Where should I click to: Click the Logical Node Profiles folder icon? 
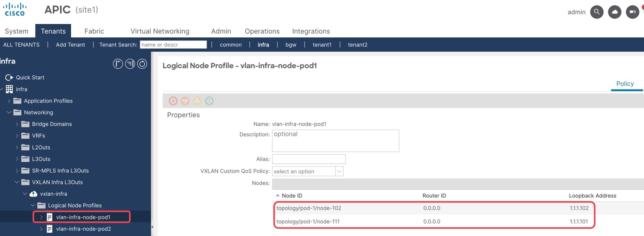[x=41, y=206]
